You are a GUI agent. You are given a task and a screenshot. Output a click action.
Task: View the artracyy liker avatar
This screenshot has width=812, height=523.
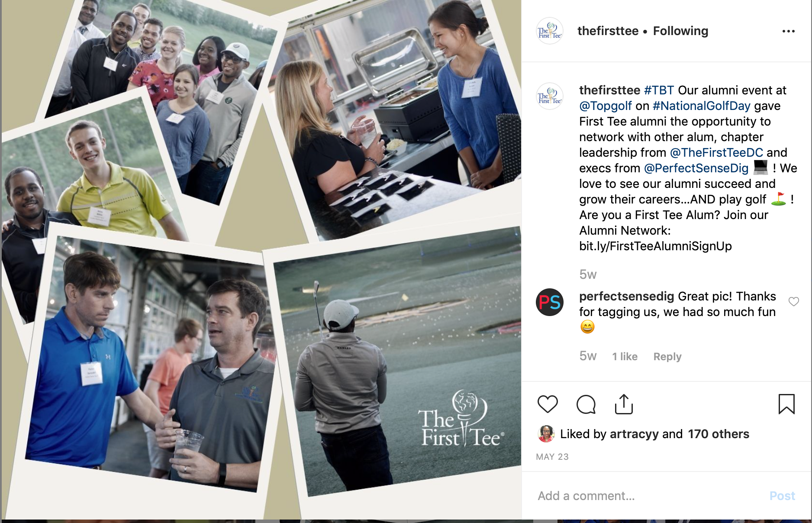coord(546,434)
